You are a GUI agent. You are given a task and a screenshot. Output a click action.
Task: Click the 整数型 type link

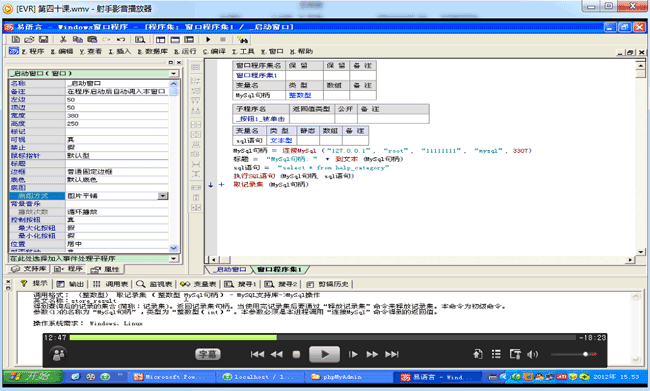tap(300, 95)
